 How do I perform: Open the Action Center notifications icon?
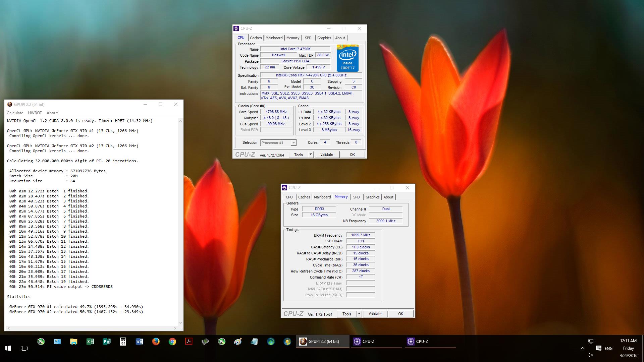(x=599, y=348)
